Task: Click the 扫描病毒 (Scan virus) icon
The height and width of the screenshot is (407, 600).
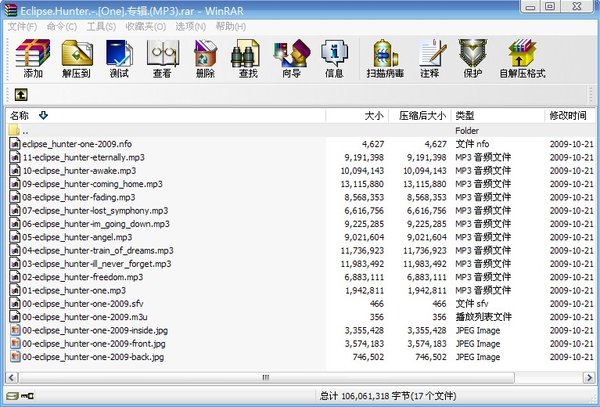Action: point(385,53)
